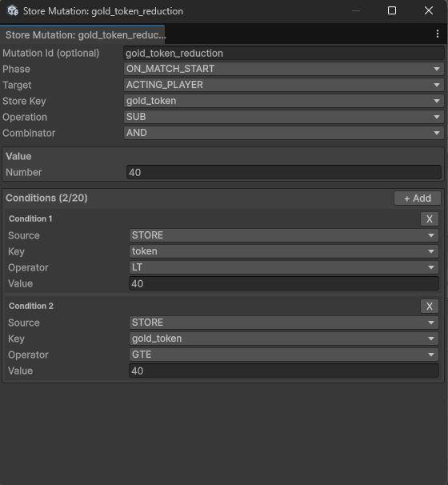
Task: Click the Unity window icon in title bar
Action: tap(12, 11)
